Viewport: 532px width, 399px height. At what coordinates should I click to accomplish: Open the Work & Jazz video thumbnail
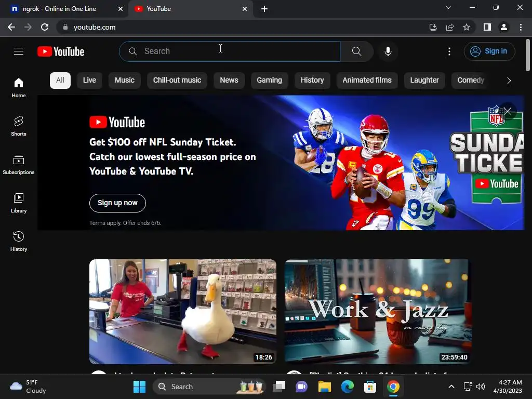point(378,312)
